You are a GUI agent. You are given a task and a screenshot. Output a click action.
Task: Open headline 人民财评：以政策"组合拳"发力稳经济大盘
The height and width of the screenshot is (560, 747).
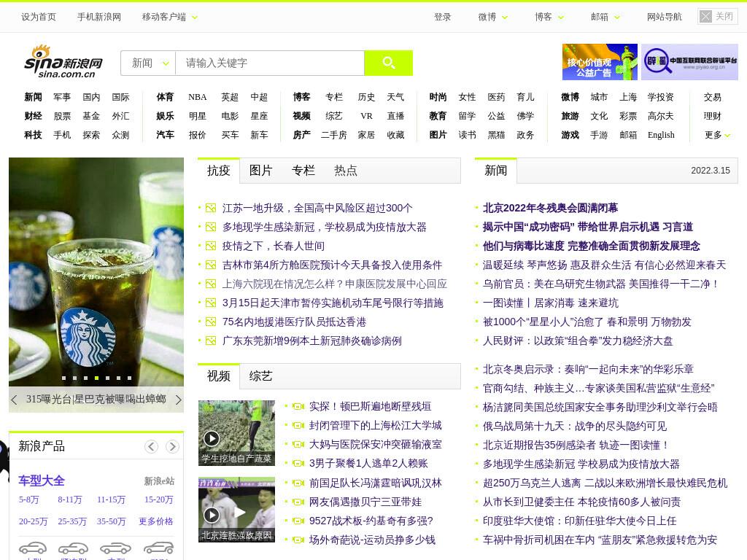578,341
